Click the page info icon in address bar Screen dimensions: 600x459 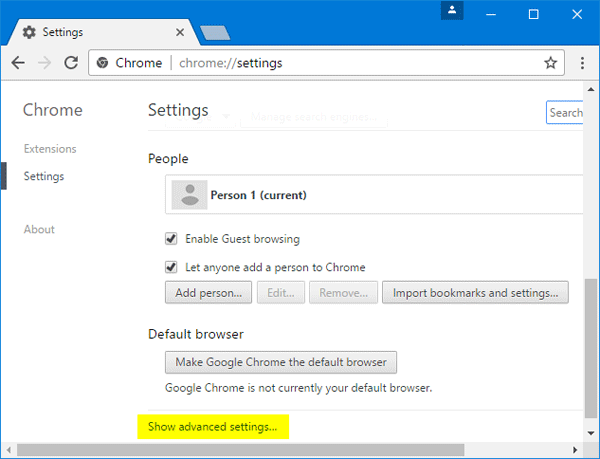tap(102, 63)
